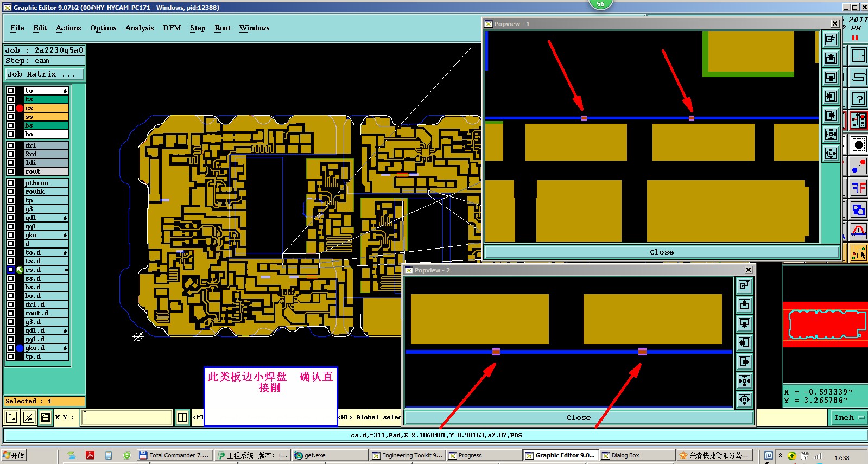Select the black dot pad tool icon
Screen dimensions: 868x464
859,144
